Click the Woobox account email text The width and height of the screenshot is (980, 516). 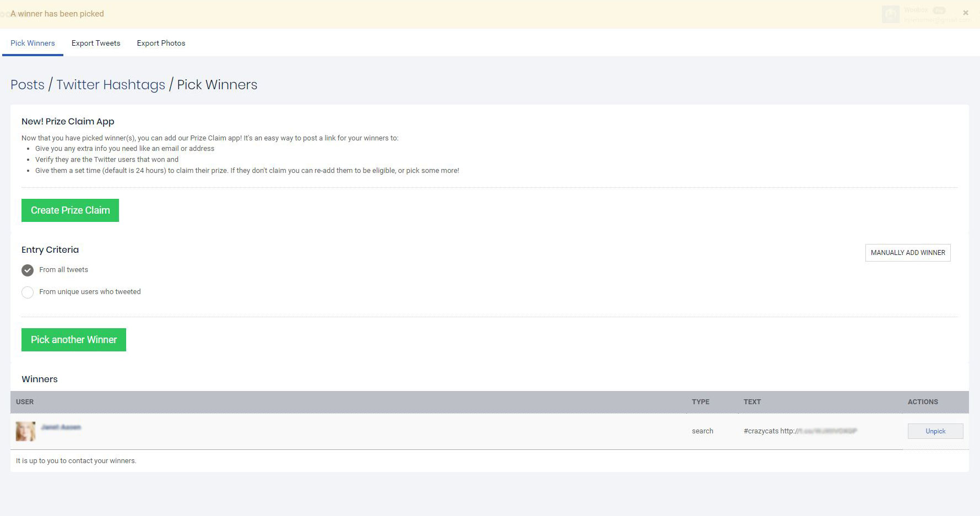[937, 20]
